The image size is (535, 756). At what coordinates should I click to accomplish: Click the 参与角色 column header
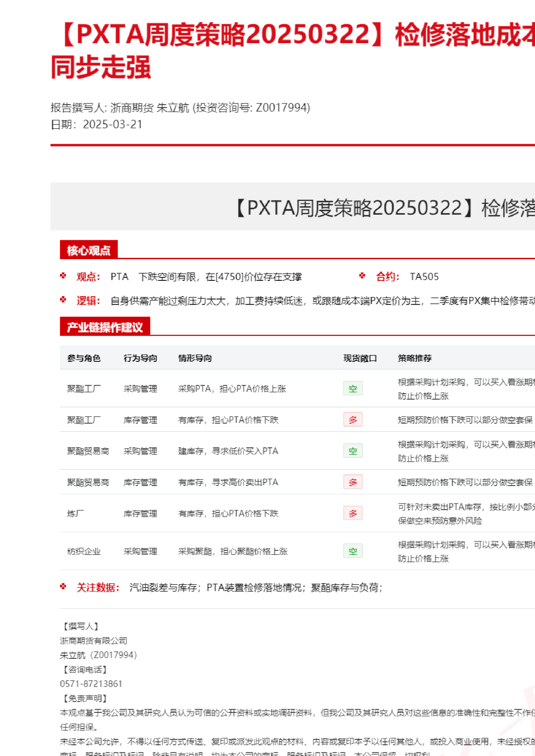(84, 358)
